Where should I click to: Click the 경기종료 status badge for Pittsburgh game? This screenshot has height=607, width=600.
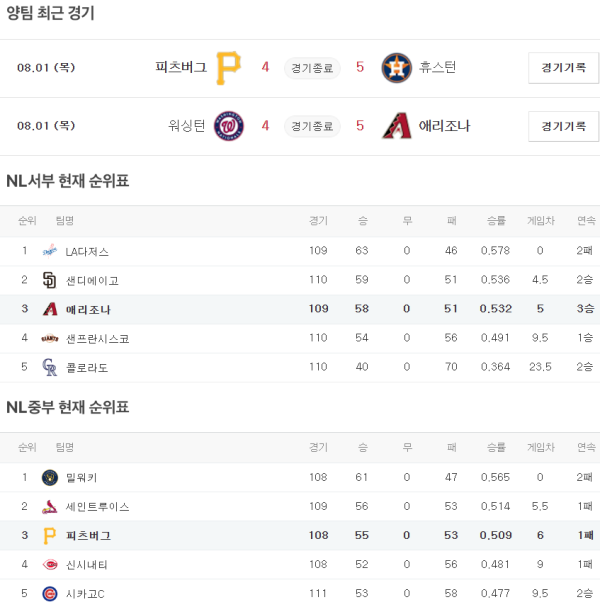tap(312, 68)
